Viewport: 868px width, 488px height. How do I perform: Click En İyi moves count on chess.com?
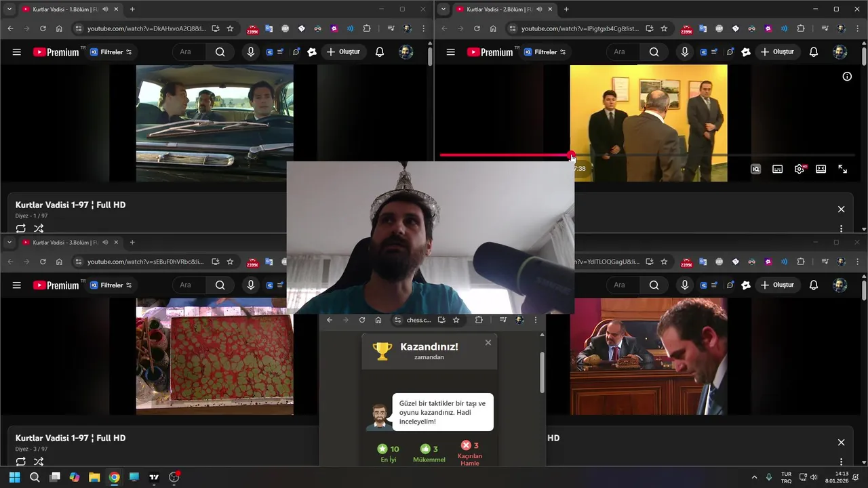pos(388,454)
